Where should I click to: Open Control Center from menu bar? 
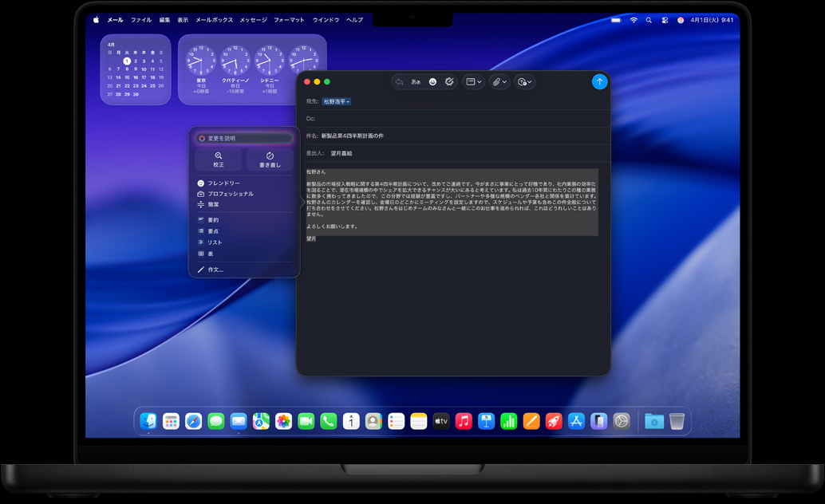point(665,20)
